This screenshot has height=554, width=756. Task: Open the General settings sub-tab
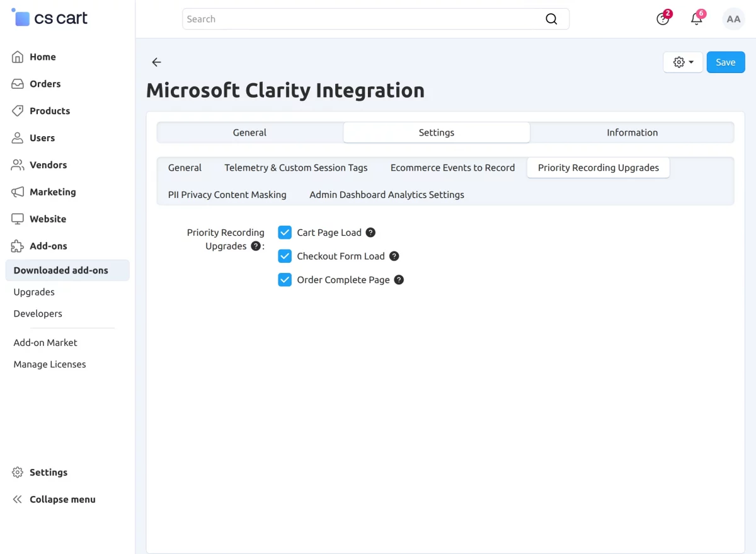point(185,168)
